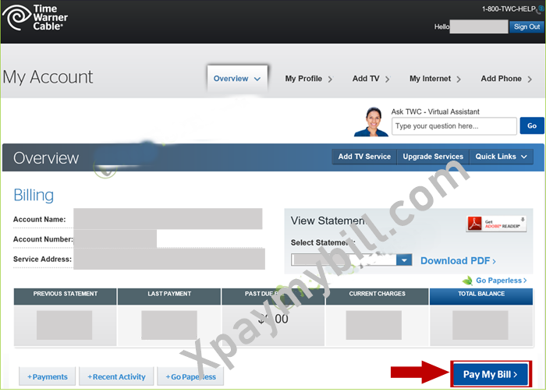Submit the question with the Go button
The height and width of the screenshot is (392, 546).
tap(532, 125)
